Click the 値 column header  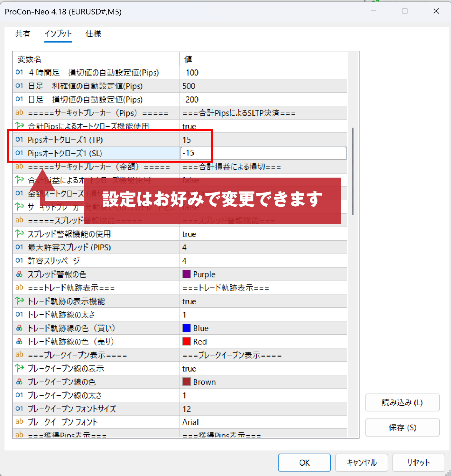188,59
